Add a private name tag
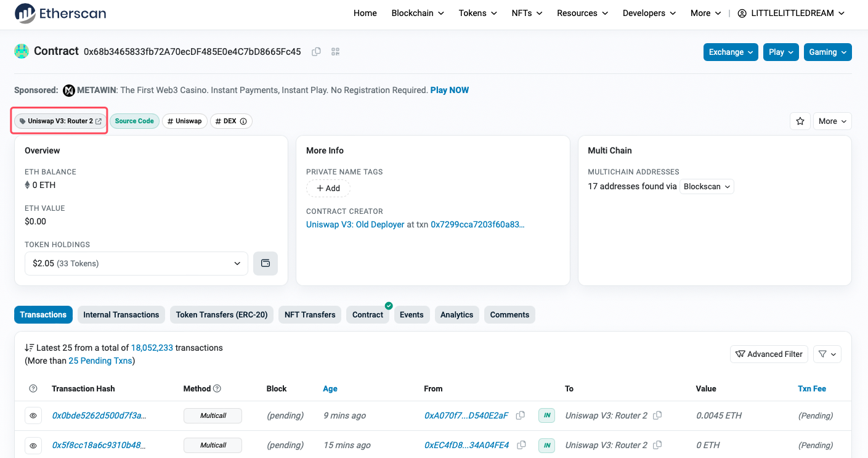This screenshot has height=458, width=868. (328, 188)
